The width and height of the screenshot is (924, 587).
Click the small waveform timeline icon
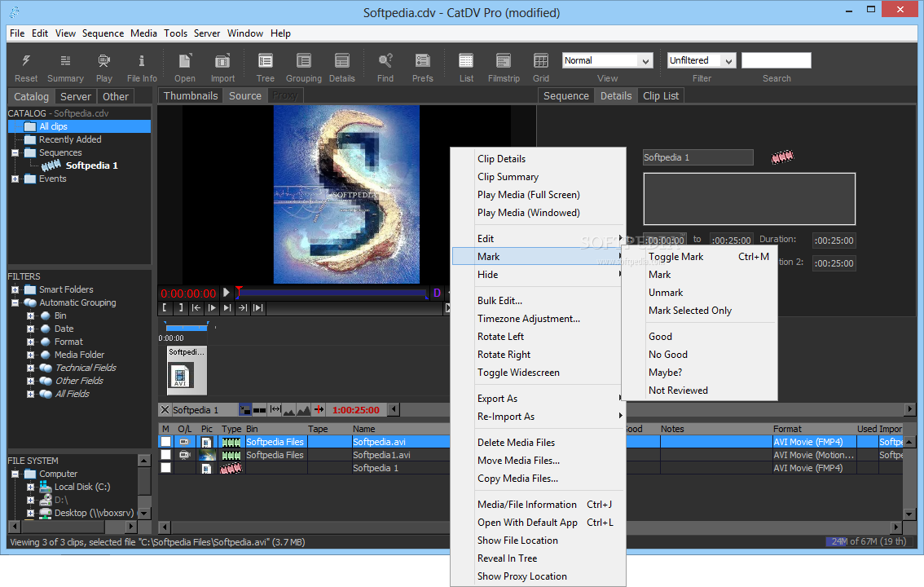pyautogui.click(x=288, y=409)
